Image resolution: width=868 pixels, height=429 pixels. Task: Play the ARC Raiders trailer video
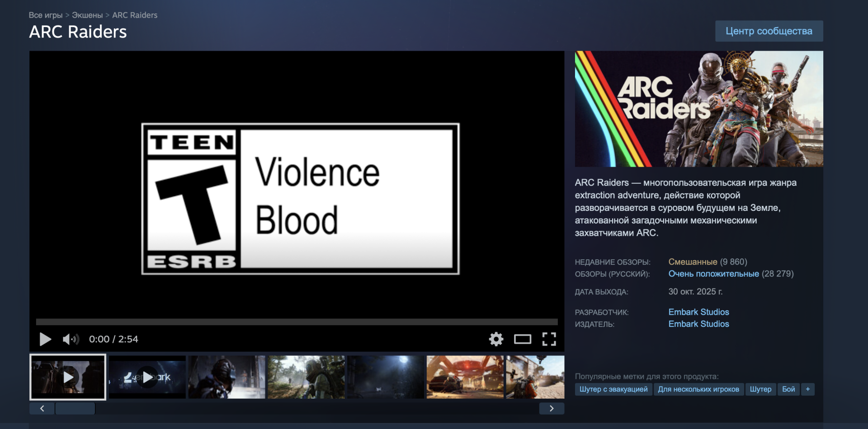(45, 339)
